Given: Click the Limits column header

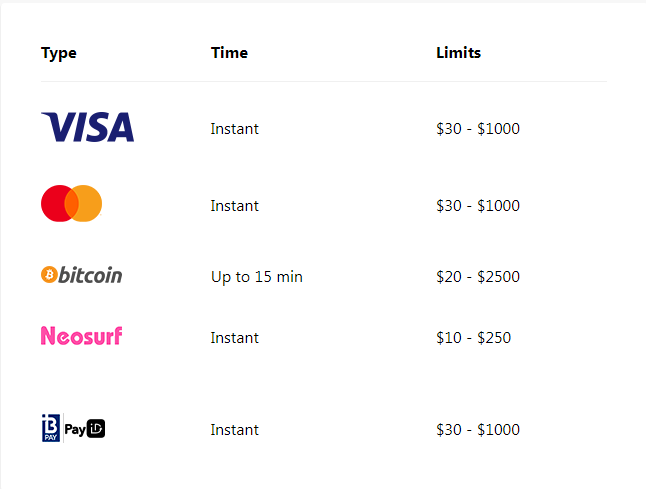Looking at the screenshot, I should (459, 53).
